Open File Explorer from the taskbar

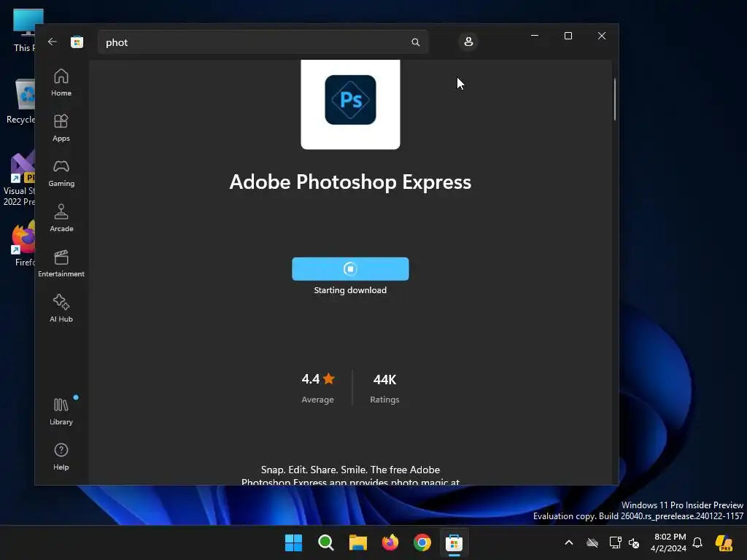(x=357, y=542)
